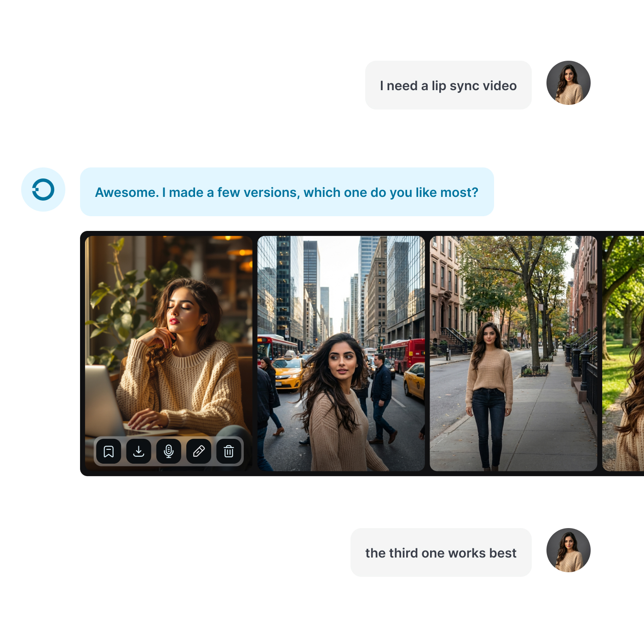The image size is (644, 644).
Task: Click the assistant's circular logo avatar
Action: pos(44,190)
